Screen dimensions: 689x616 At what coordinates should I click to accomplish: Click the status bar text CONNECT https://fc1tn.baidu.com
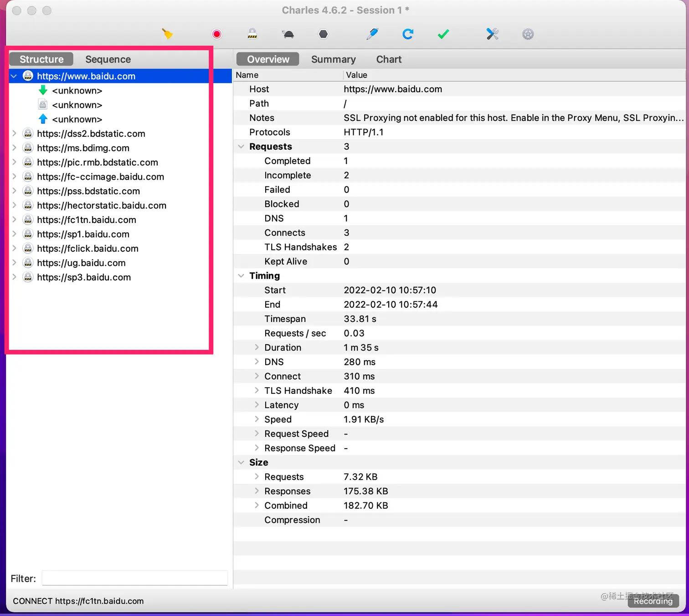(x=78, y=601)
